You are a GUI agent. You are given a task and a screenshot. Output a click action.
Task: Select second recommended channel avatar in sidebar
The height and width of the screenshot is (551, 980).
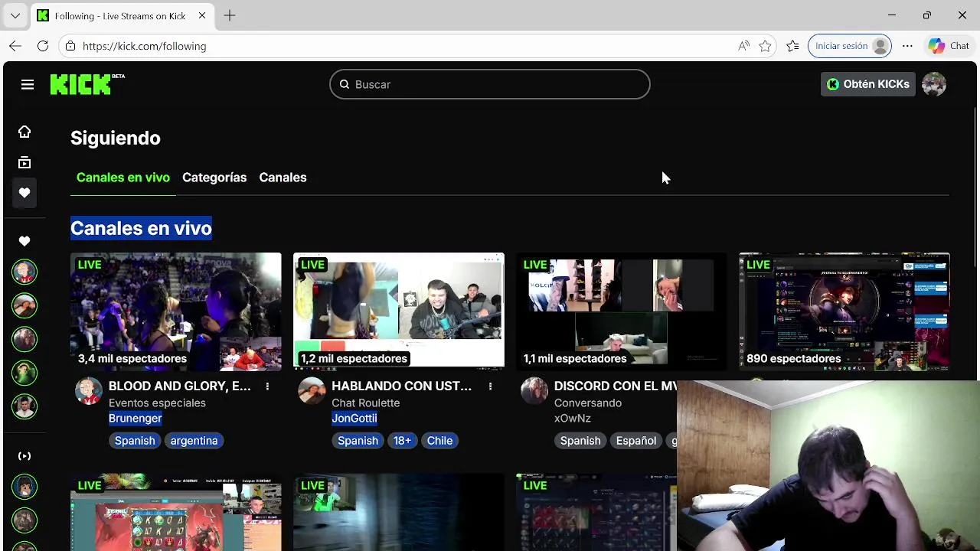[24, 520]
